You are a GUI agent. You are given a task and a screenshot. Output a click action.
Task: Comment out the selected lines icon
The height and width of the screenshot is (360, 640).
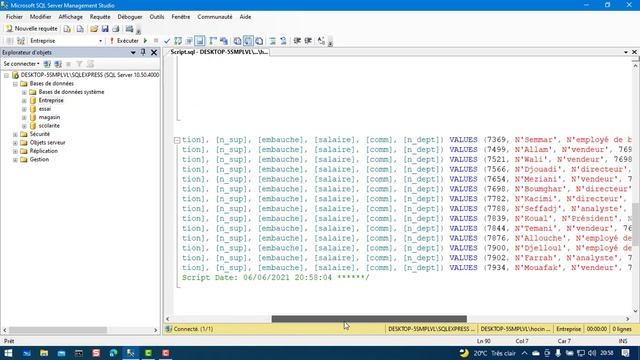click(x=273, y=41)
